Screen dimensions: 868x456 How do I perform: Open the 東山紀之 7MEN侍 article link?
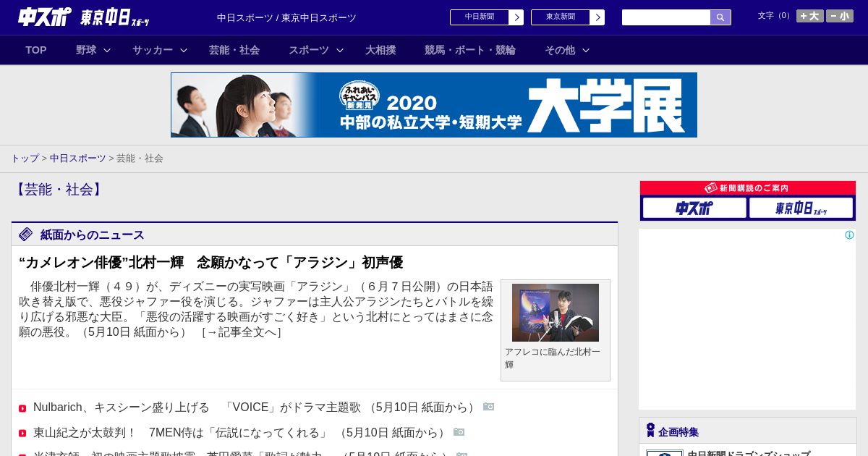click(x=241, y=432)
